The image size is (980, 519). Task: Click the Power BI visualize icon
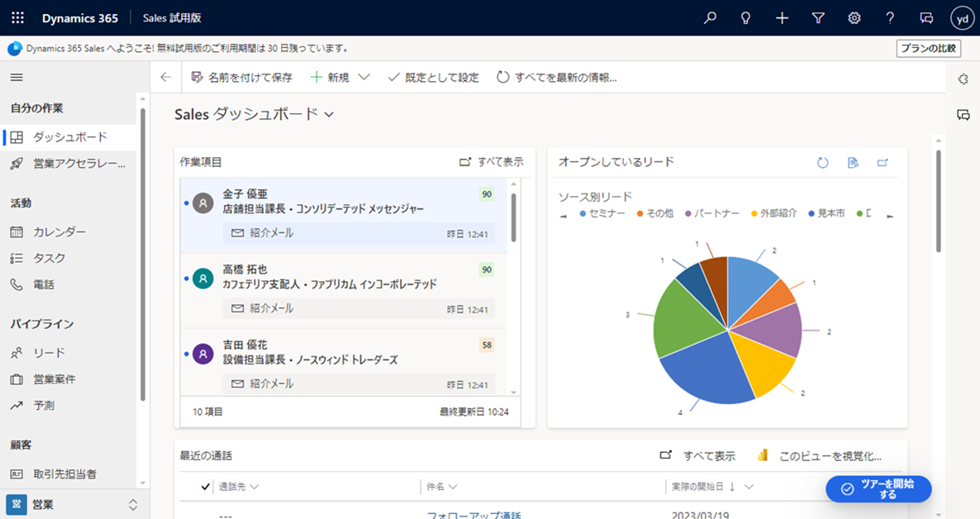pyautogui.click(x=763, y=455)
